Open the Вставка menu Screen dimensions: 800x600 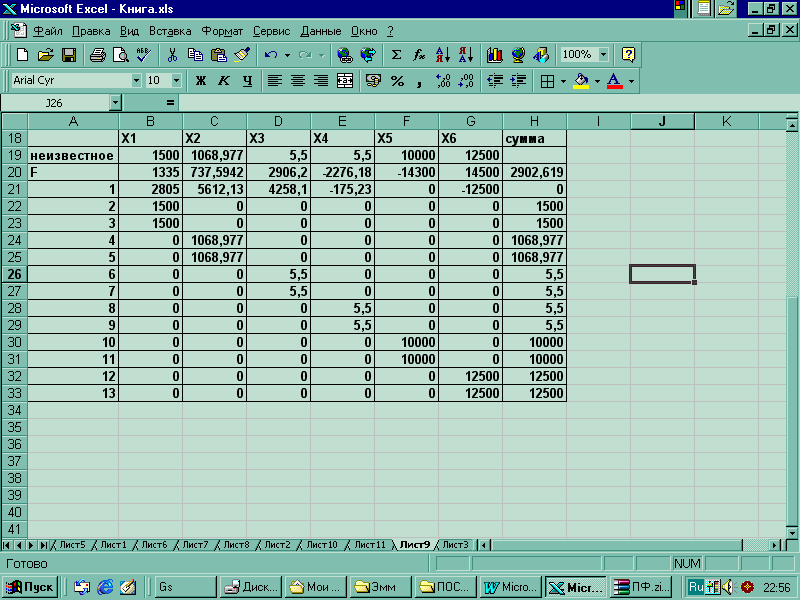pos(170,31)
